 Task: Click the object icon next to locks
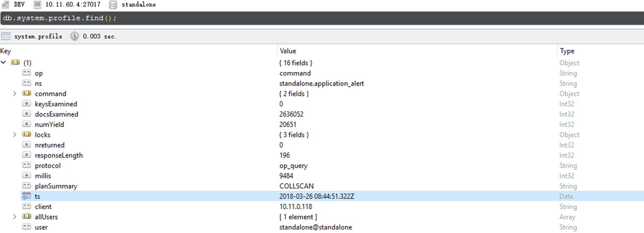tap(27, 135)
